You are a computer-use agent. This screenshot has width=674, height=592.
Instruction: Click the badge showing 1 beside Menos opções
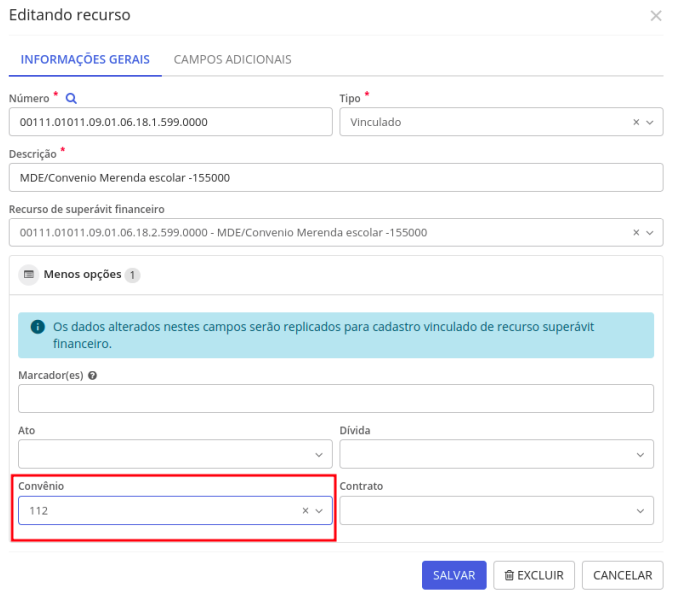132,275
